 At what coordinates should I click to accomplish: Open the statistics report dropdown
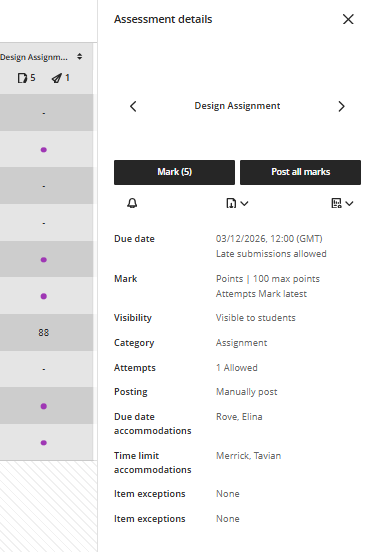pyautogui.click(x=342, y=203)
